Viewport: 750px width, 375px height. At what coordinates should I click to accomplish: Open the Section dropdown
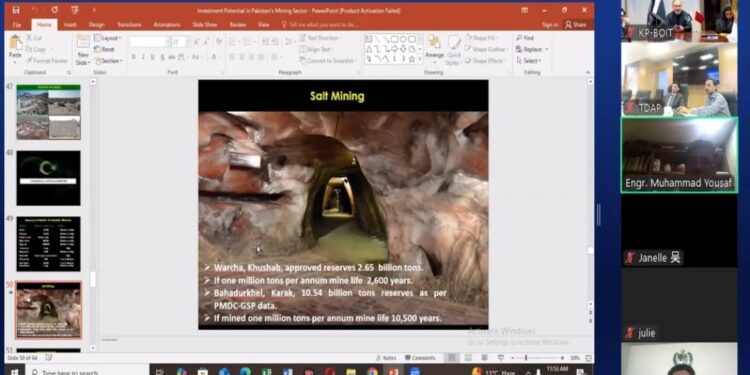pos(109,61)
